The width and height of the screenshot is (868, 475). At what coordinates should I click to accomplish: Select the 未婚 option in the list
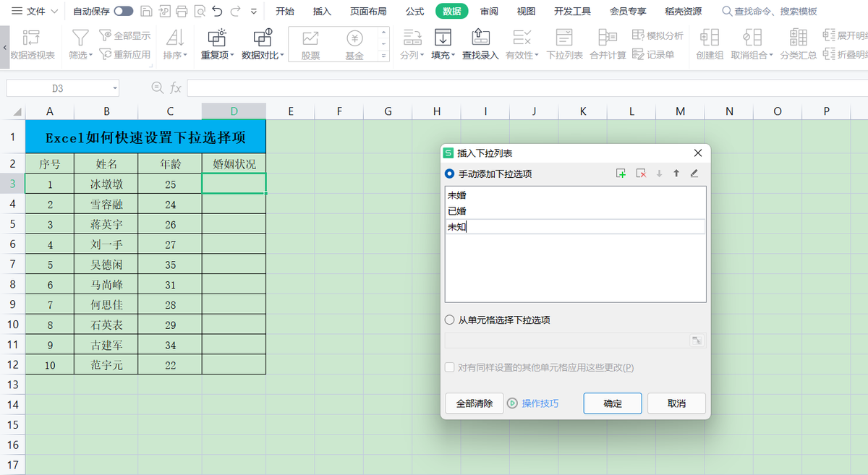pos(575,195)
